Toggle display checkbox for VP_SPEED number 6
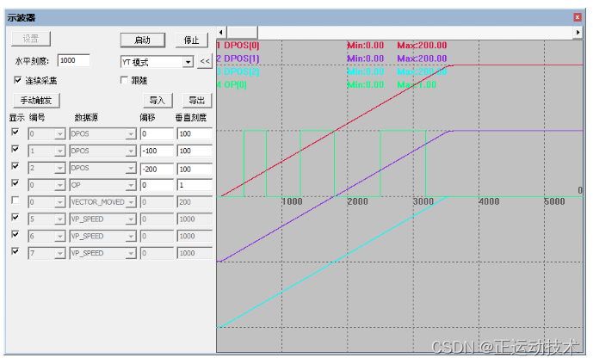This screenshot has width=593, height=364. tap(15, 234)
